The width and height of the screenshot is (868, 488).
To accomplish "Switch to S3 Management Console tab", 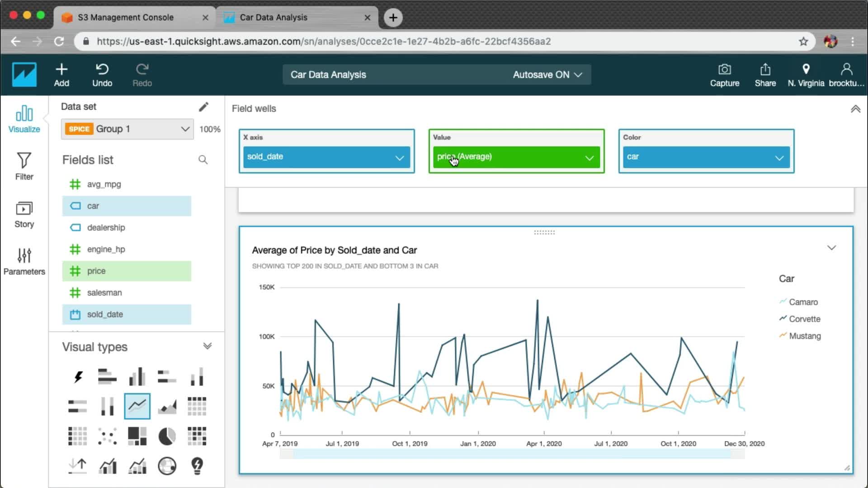I will 126,17.
